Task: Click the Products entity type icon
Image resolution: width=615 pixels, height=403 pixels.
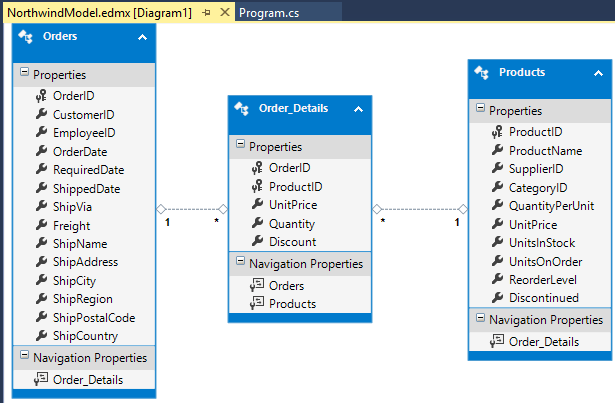Action: tap(481, 73)
